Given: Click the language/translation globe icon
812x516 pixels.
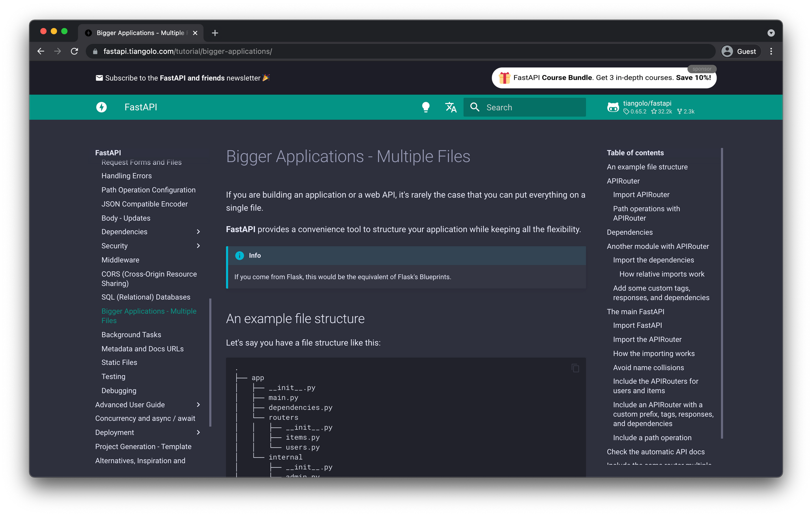Looking at the screenshot, I should tap(450, 107).
